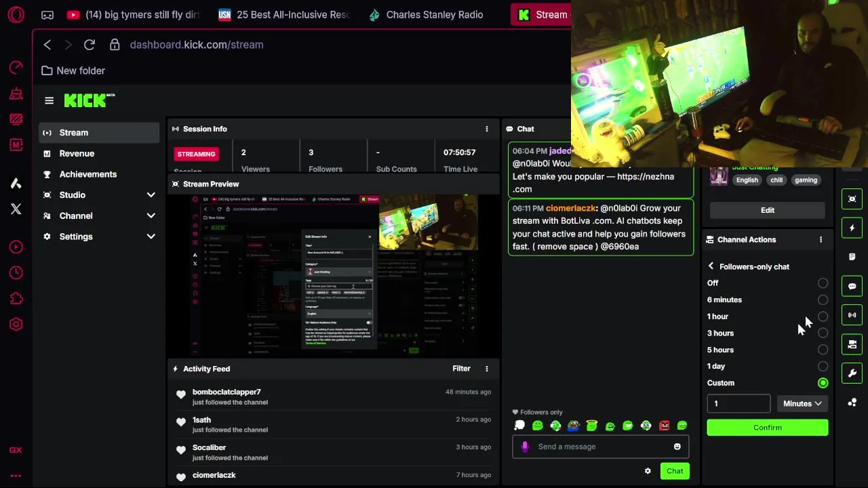Click the Edit stream info button
Image resolution: width=868 pixels, height=488 pixels.
[x=767, y=210]
